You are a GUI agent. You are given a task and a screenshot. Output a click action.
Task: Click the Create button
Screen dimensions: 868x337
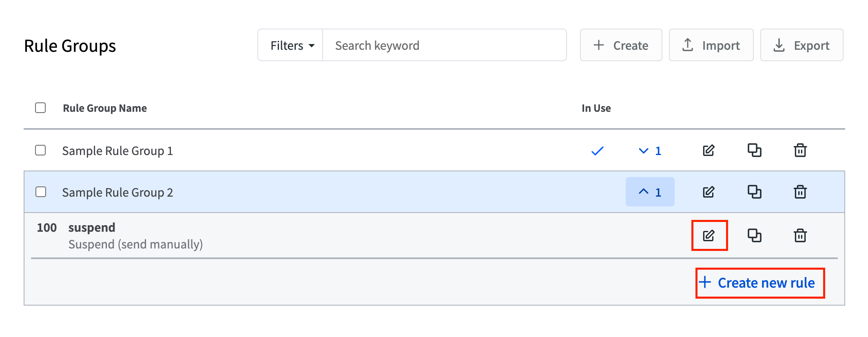coord(621,45)
